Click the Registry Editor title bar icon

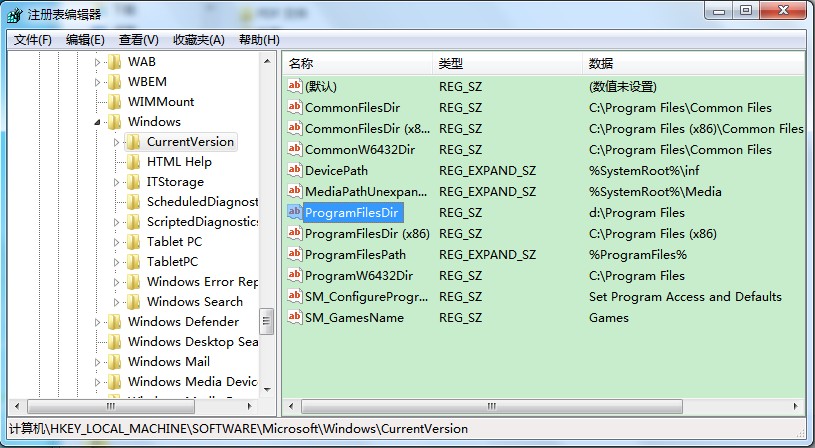15,15
